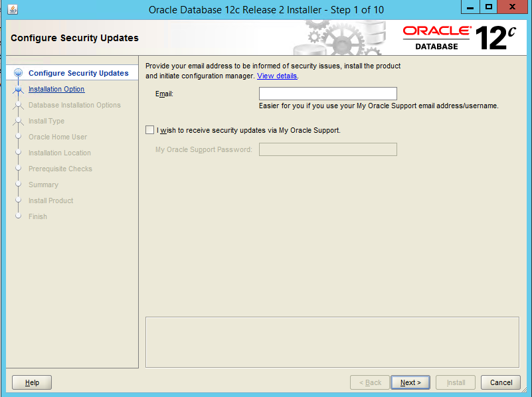Click the Summary step
Image resolution: width=532 pixels, height=397 pixels.
click(43, 185)
